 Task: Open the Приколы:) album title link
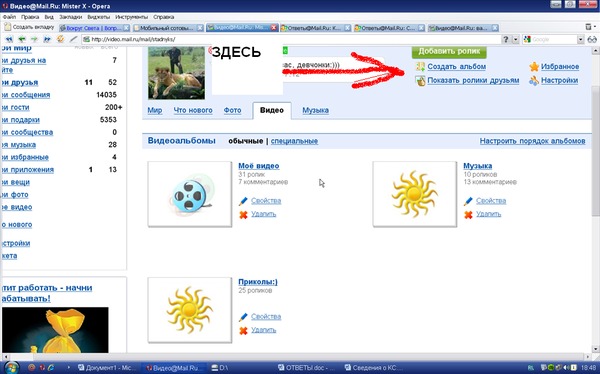tap(258, 282)
